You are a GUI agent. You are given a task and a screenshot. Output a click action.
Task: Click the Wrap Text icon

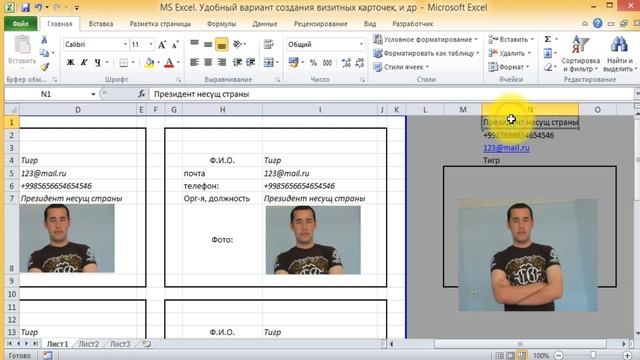(x=269, y=44)
